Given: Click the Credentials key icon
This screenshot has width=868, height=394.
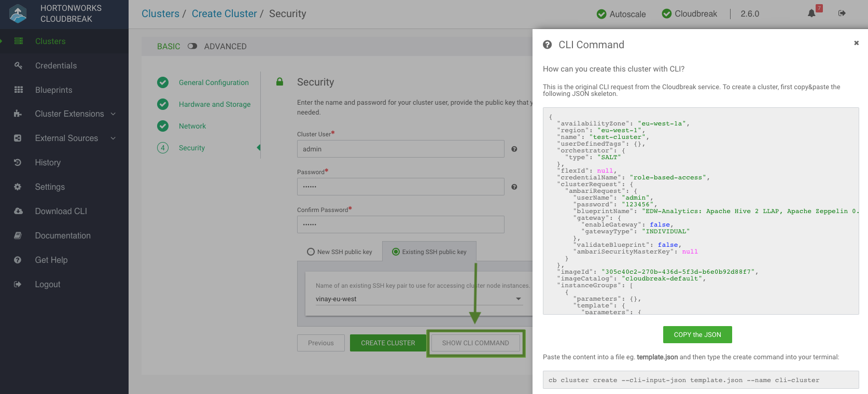Looking at the screenshot, I should (x=18, y=65).
